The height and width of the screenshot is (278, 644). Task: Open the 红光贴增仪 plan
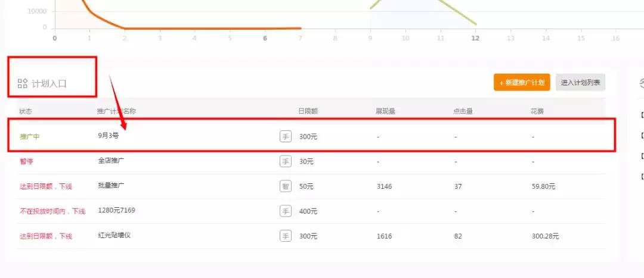[114, 235]
